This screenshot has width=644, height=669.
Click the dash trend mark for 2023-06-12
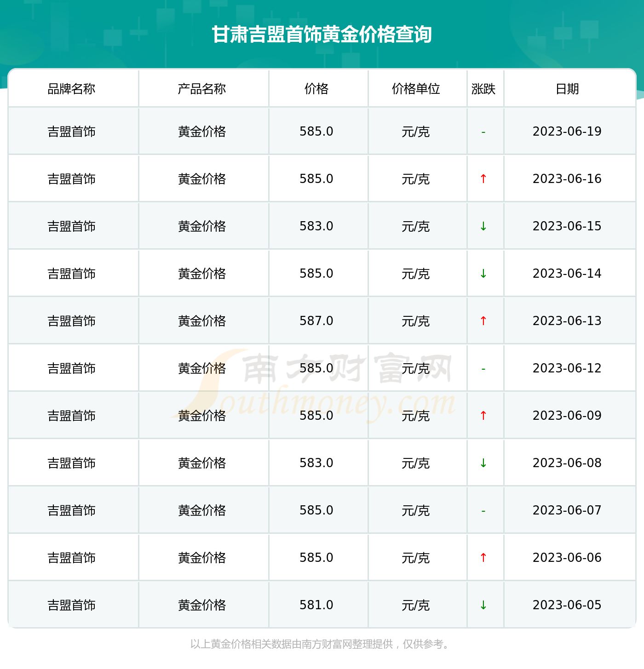tap(483, 369)
